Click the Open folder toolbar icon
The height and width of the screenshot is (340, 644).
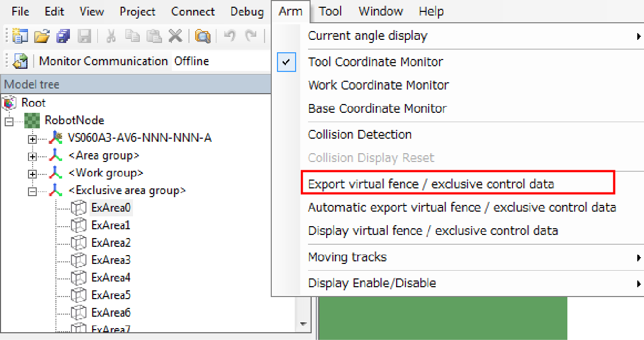pos(41,36)
